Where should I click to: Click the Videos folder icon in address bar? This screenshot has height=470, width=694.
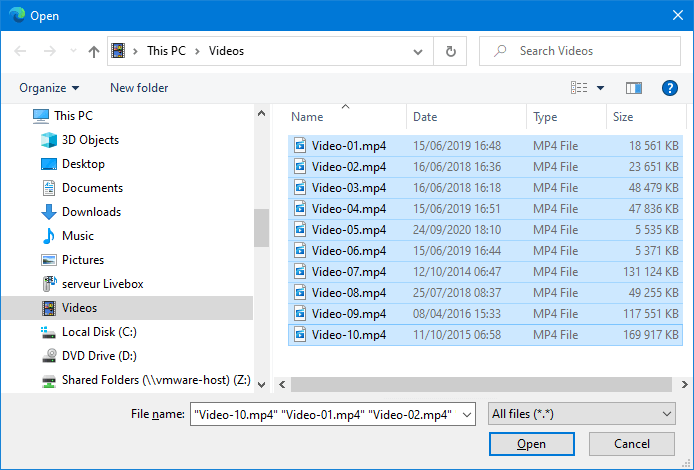(x=118, y=51)
